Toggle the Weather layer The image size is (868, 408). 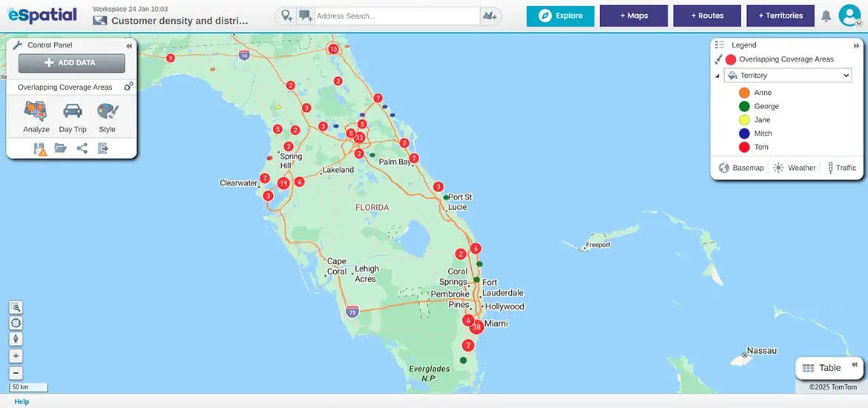tap(794, 168)
